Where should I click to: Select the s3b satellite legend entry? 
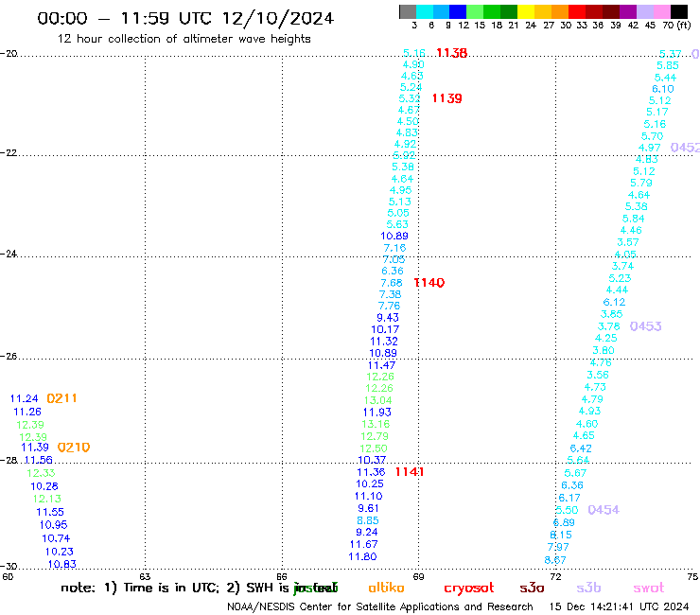588,588
